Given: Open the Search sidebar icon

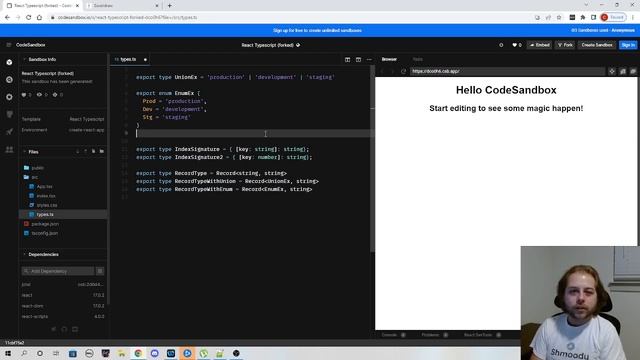Looking at the screenshot, I should tap(9, 80).
